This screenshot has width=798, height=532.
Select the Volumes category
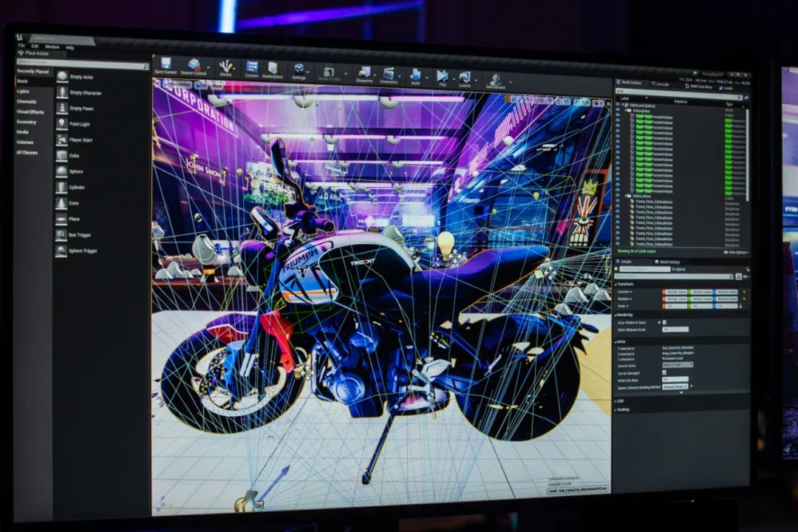tap(25, 142)
